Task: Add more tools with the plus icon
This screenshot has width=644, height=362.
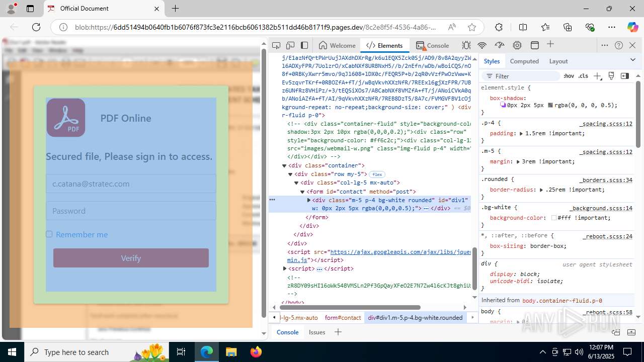Action: click(550, 45)
